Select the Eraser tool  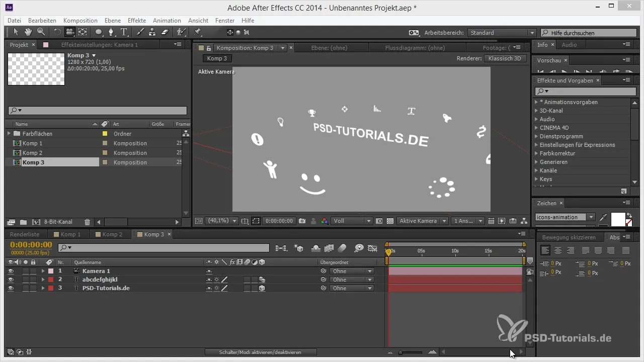pyautogui.click(x=165, y=32)
